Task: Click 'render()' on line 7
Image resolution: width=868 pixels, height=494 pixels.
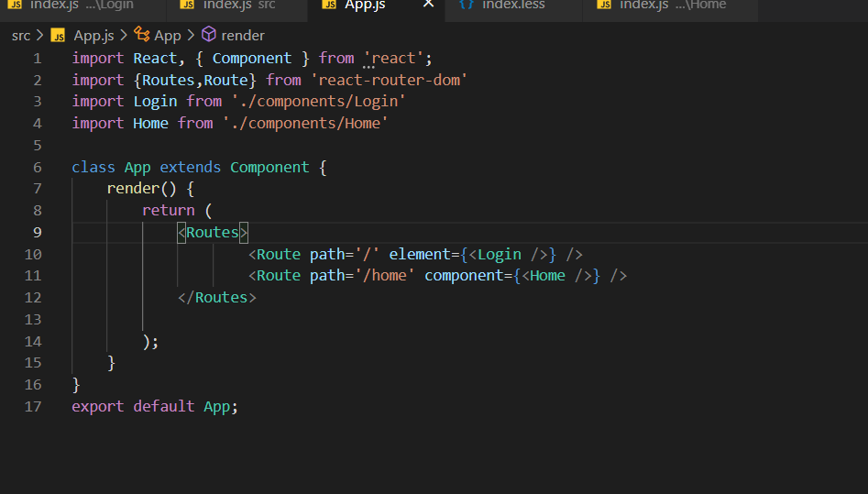Action: [141, 189]
